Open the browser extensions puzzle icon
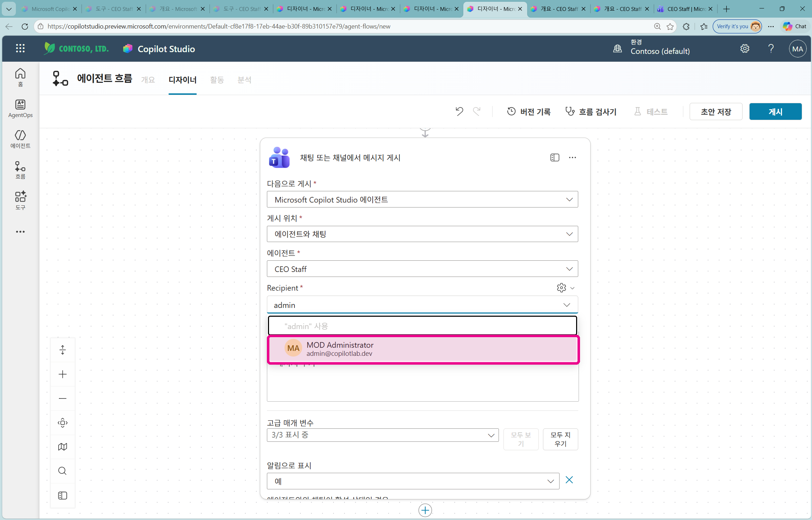 click(x=686, y=26)
